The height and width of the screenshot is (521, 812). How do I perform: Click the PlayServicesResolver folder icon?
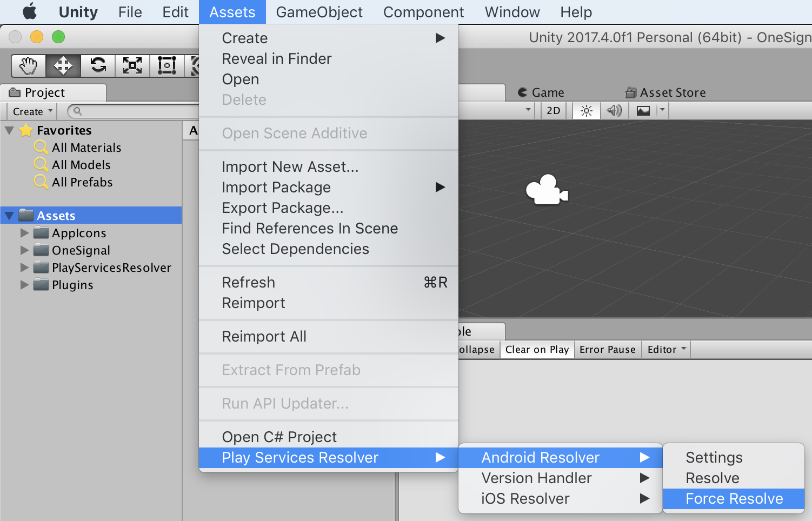tap(41, 268)
